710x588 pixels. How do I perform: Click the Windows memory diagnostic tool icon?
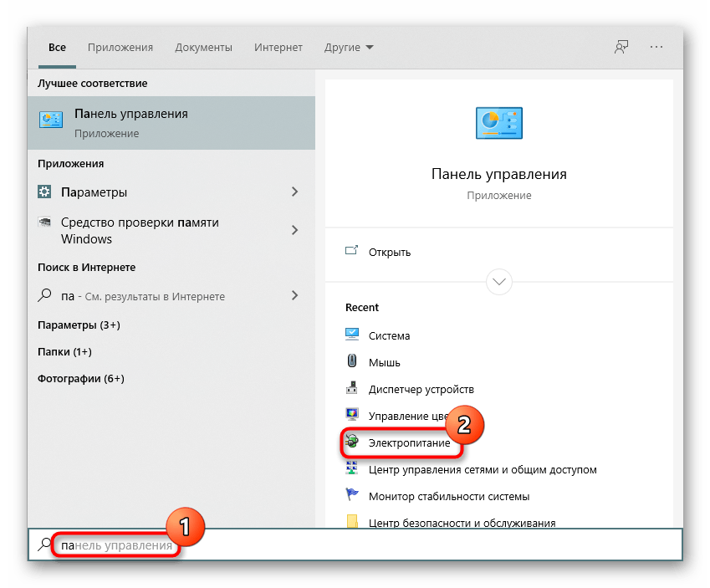44,222
